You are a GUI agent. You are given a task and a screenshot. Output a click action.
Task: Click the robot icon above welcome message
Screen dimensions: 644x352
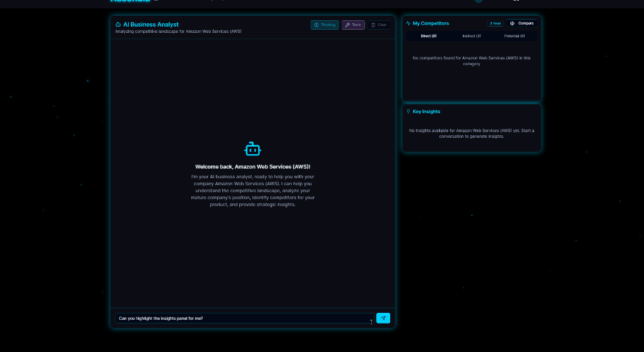253,149
